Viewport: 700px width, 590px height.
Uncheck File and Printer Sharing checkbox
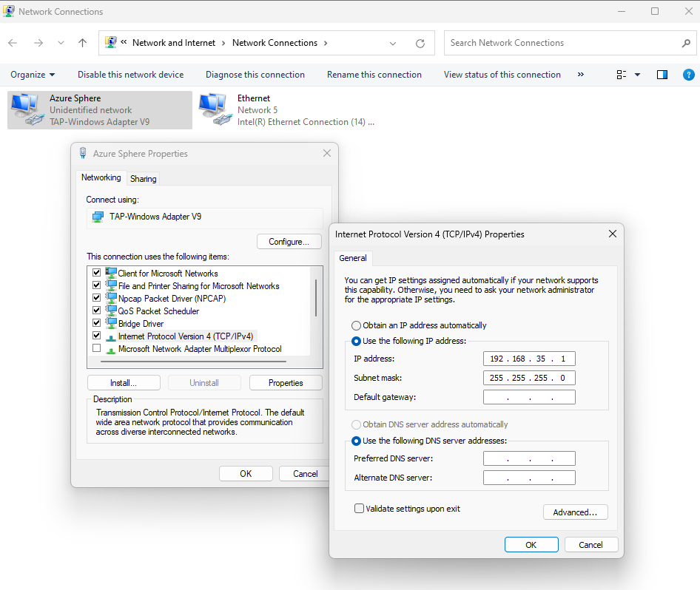(96, 285)
